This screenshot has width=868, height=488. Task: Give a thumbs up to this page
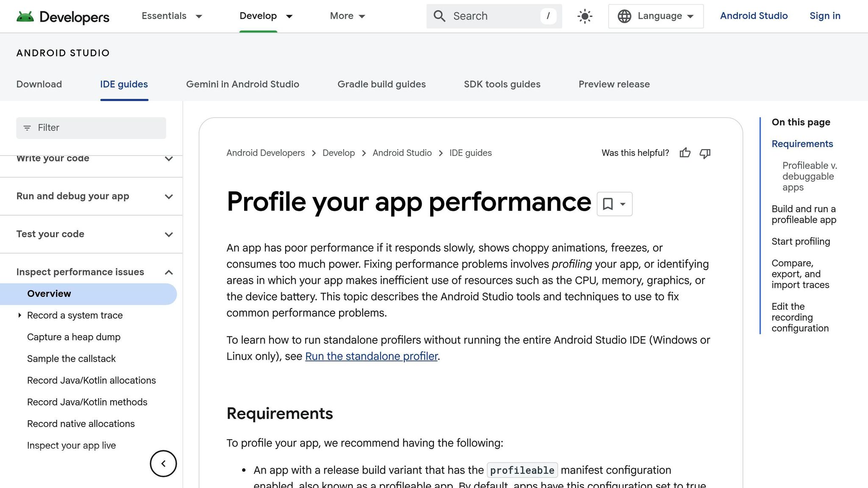685,153
